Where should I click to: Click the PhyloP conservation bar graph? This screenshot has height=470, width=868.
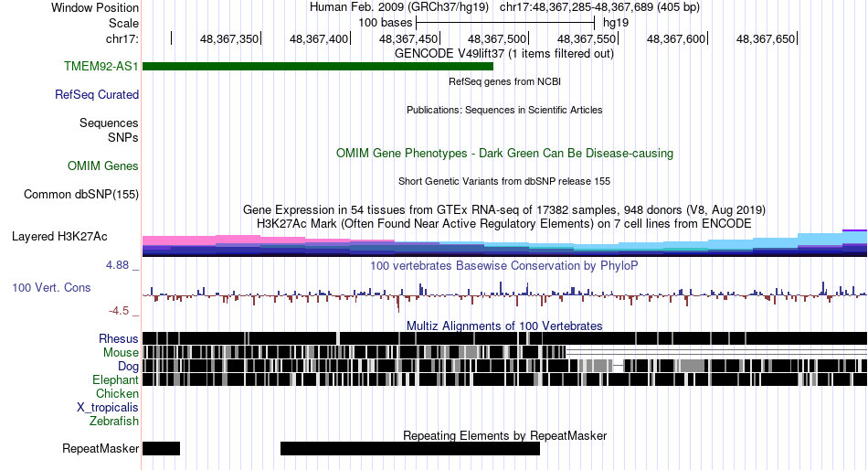click(x=504, y=296)
